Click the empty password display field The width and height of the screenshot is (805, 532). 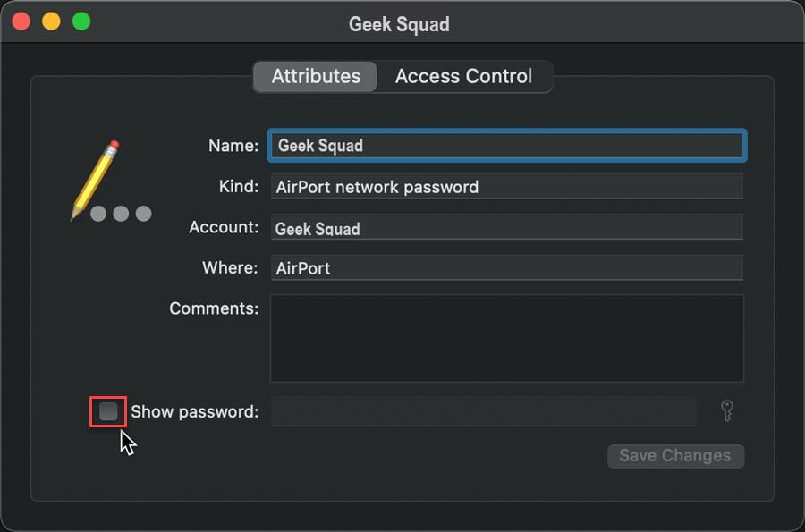(483, 411)
